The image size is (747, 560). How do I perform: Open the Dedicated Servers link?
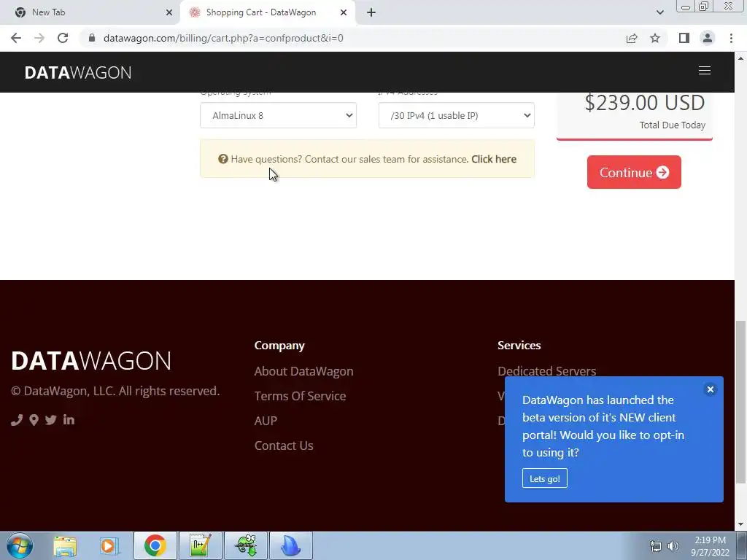click(546, 370)
